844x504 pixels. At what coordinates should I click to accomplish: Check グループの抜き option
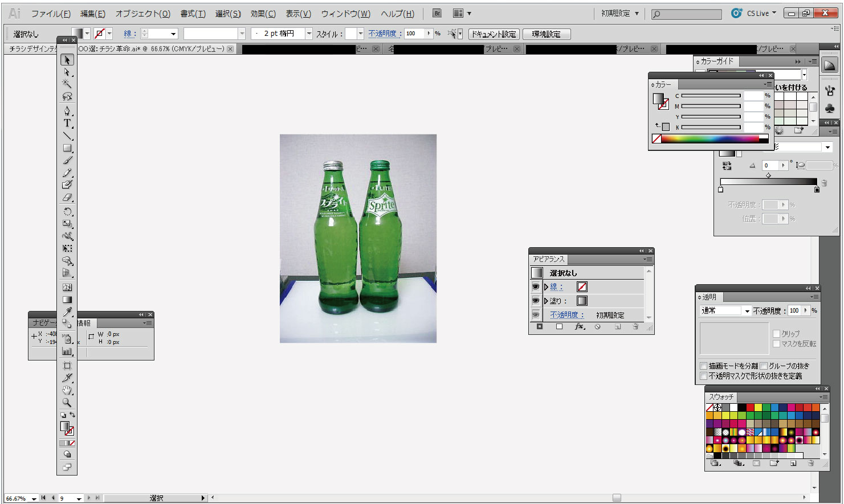(764, 366)
